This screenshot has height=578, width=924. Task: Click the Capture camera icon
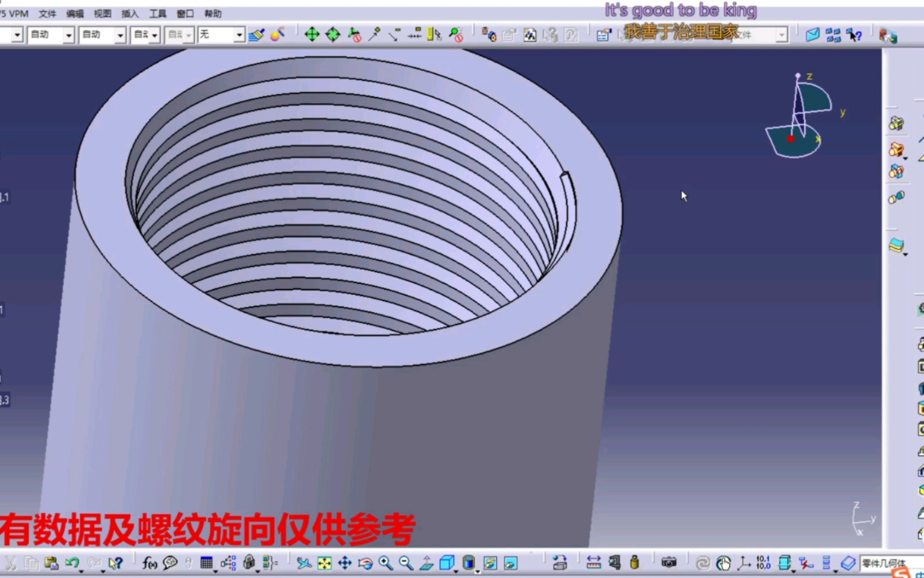(x=669, y=562)
